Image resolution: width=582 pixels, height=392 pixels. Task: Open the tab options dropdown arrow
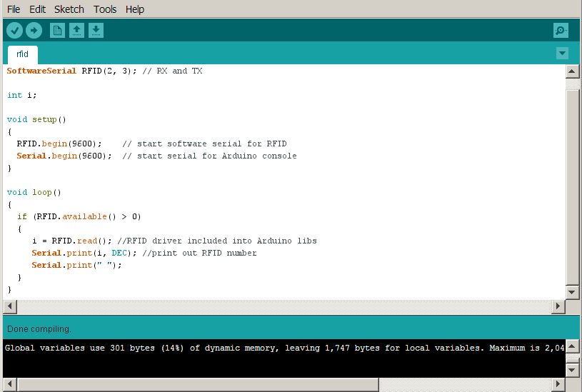tap(562, 54)
